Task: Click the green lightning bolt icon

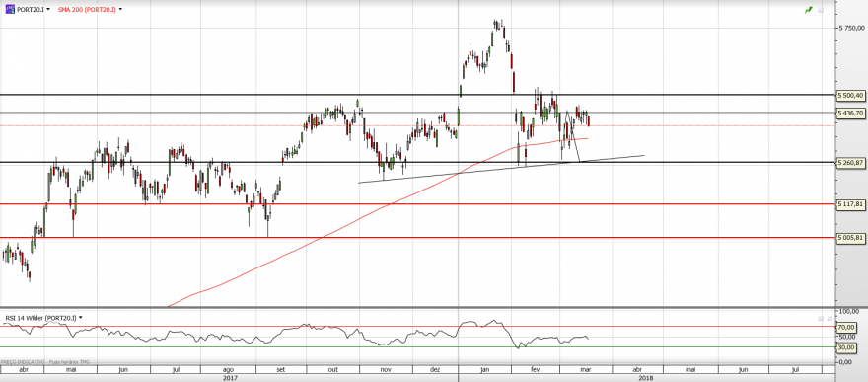Action: 809,10
